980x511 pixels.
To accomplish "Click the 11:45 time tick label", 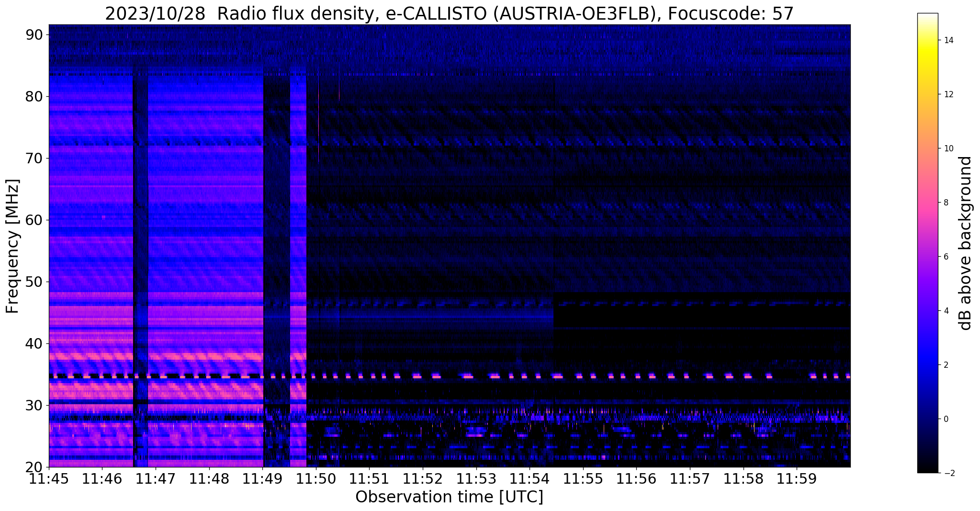I will (49, 479).
